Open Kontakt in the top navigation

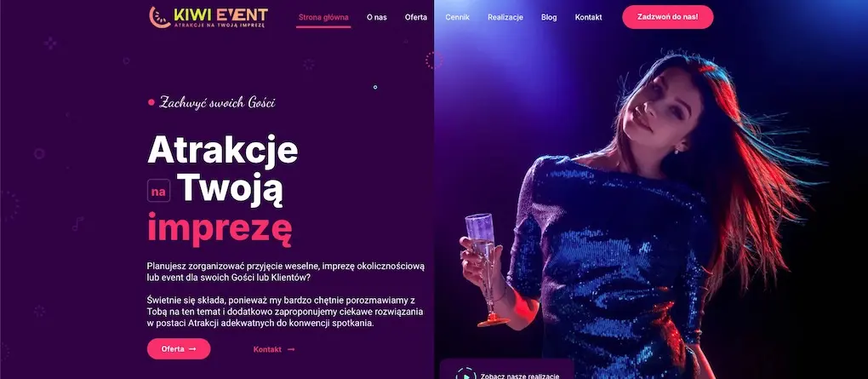(x=588, y=17)
